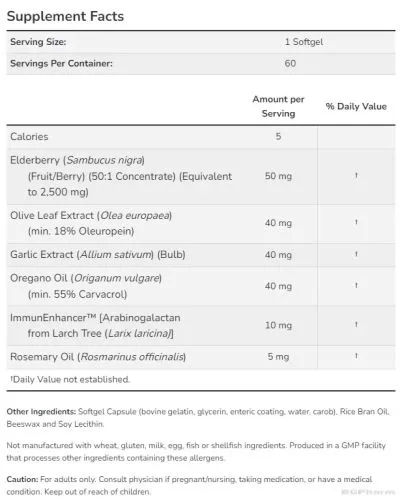Click the Daily Value not established footnote

click(70, 379)
